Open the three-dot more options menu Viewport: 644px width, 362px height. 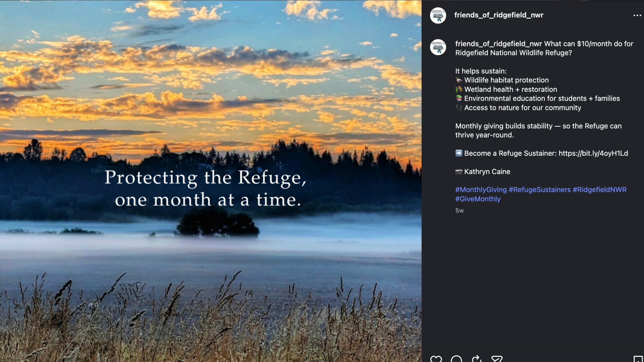pos(637,15)
